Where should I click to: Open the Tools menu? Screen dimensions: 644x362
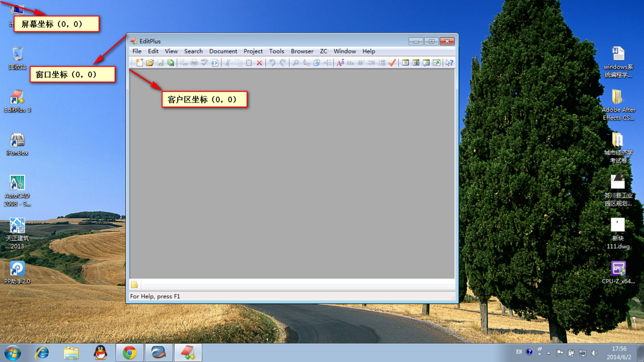277,51
